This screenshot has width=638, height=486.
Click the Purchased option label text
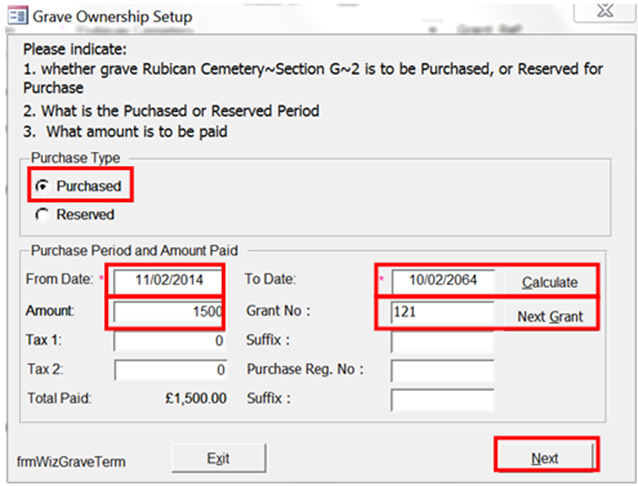89,186
